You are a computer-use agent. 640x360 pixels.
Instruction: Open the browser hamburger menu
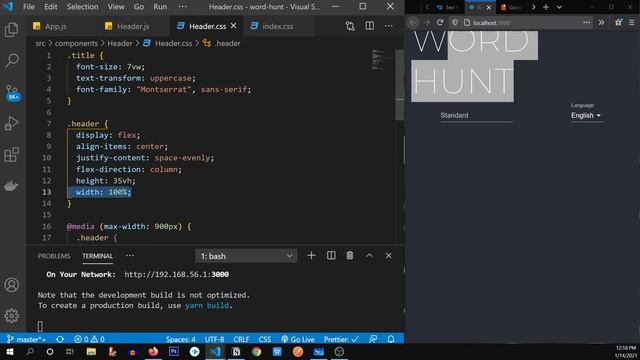point(631,22)
